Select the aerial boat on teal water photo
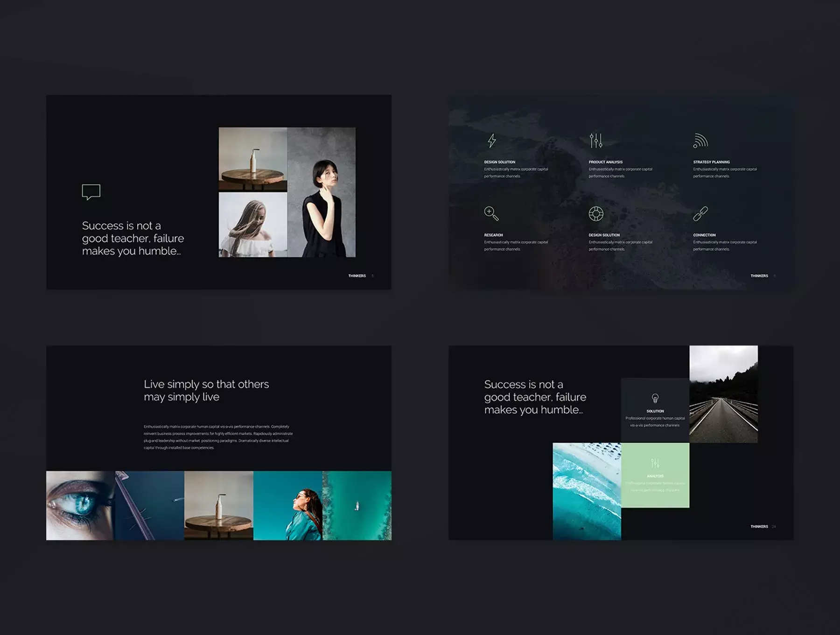 point(357,506)
